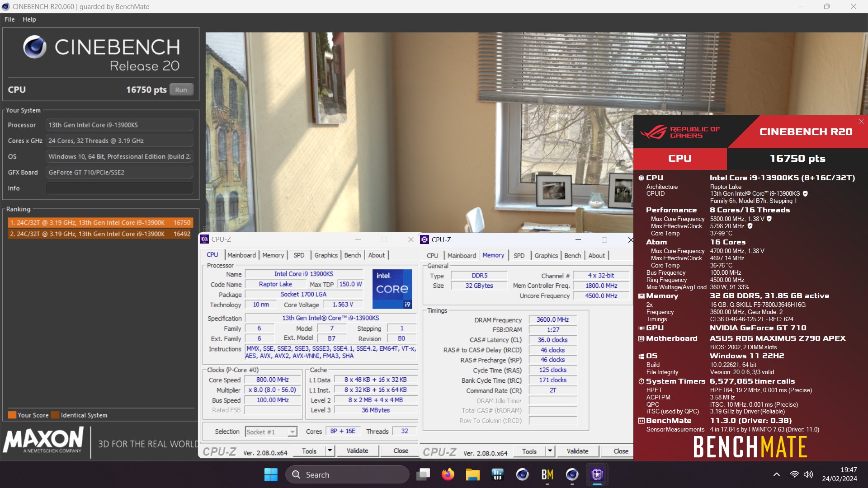Click the verified checkmark beside CPUID

[x=805, y=194]
